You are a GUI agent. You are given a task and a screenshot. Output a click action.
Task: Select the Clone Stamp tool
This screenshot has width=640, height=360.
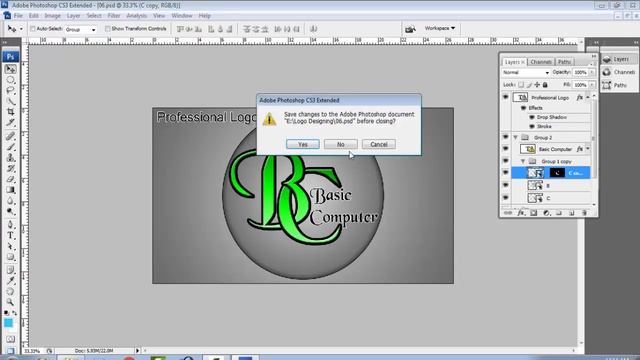click(x=11, y=158)
